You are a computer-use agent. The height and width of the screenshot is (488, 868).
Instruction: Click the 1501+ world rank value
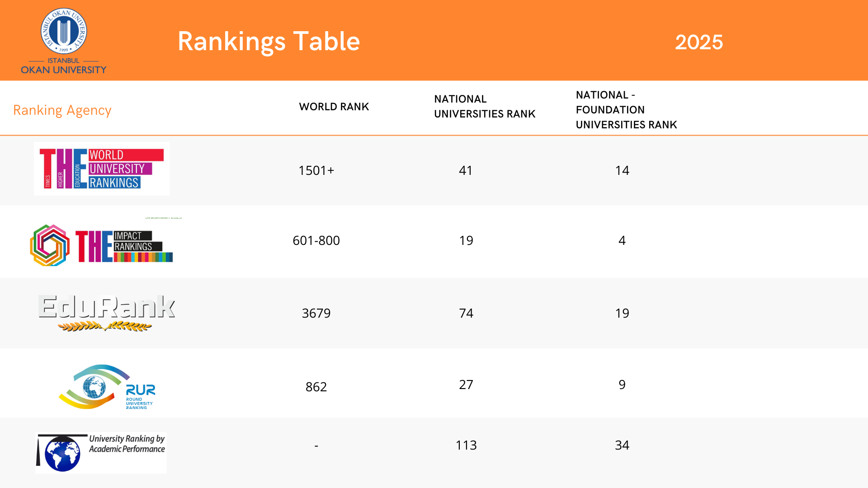point(316,170)
